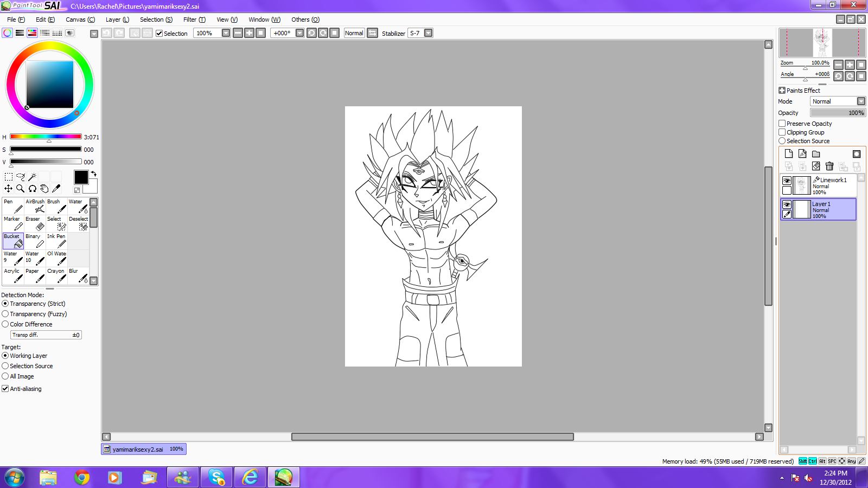Choose the Ink Pen tool
The width and height of the screenshot is (868, 488).
(x=56, y=241)
